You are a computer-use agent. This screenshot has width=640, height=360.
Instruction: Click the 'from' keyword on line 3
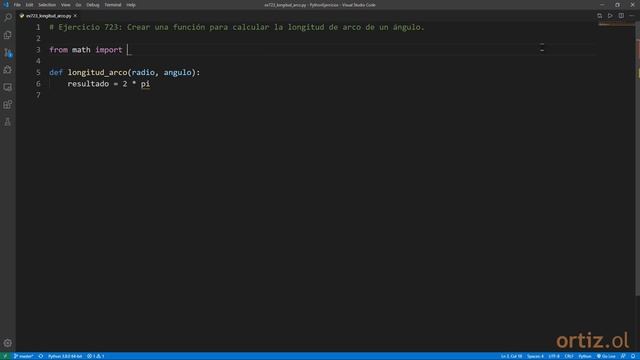[58, 50]
